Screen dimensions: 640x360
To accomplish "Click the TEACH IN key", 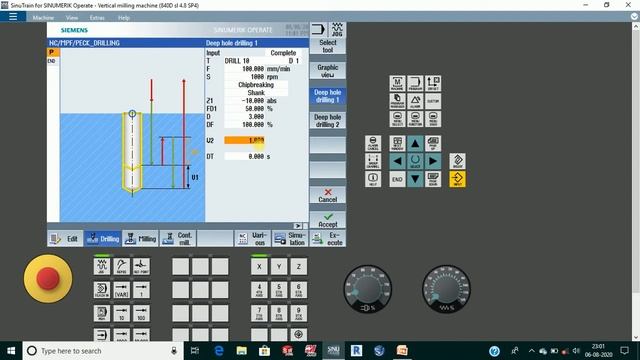I will pyautogui.click(x=102, y=289).
